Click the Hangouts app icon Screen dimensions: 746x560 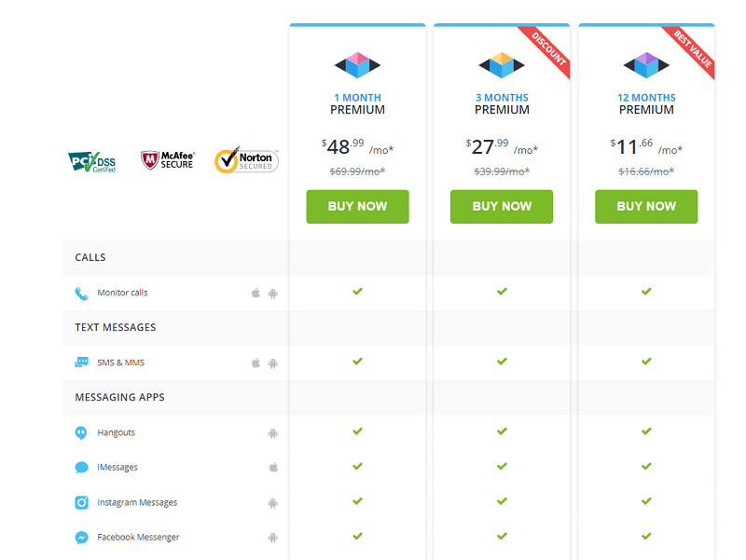tap(81, 432)
